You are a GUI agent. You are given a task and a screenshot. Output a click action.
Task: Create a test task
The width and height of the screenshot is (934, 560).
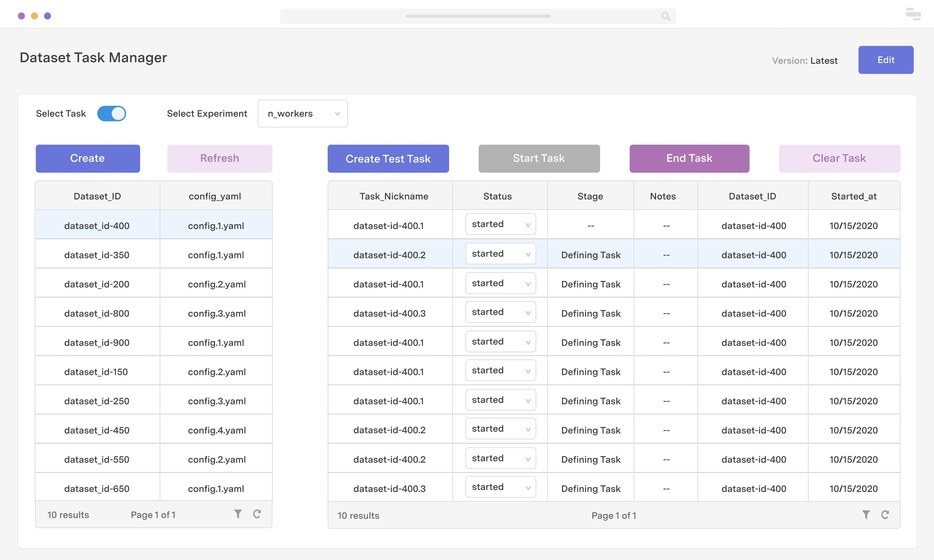(x=388, y=158)
